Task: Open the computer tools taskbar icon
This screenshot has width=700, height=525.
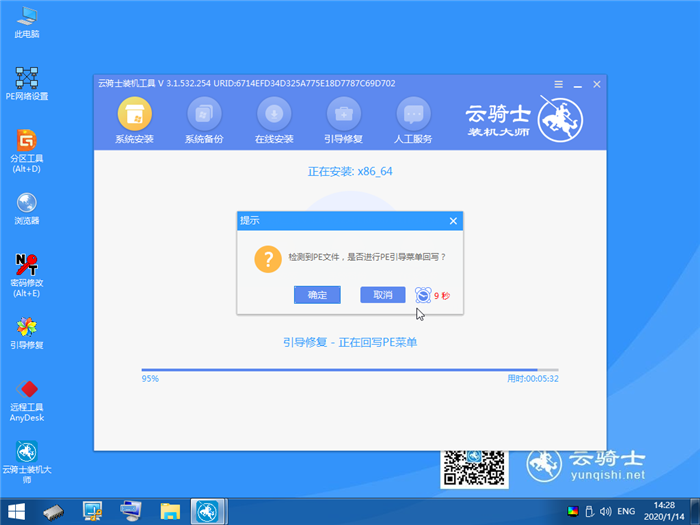Action: [x=92, y=512]
